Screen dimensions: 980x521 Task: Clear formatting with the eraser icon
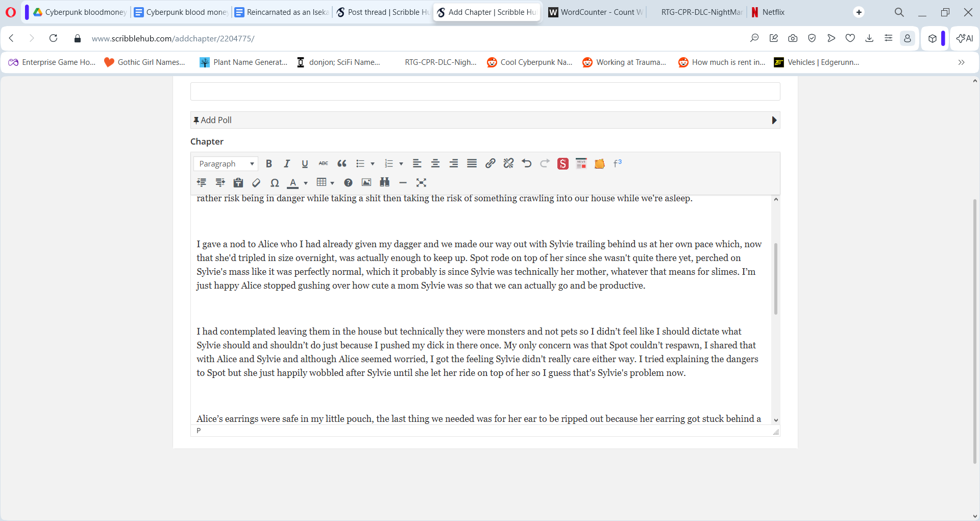[x=256, y=183]
